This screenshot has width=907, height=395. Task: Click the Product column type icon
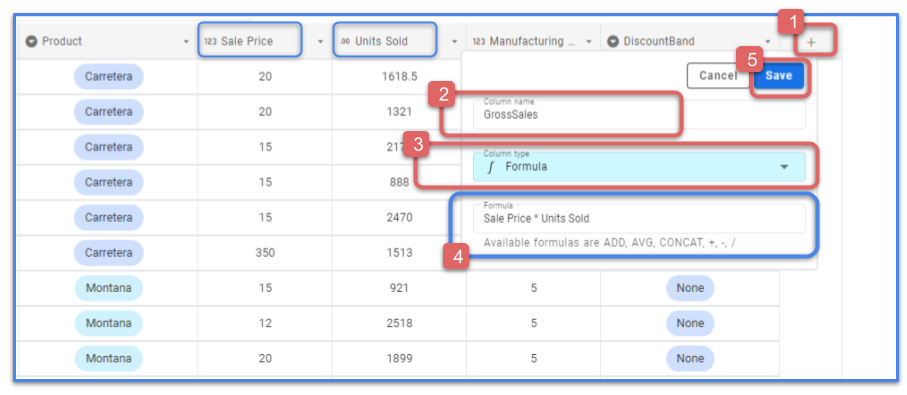[32, 41]
